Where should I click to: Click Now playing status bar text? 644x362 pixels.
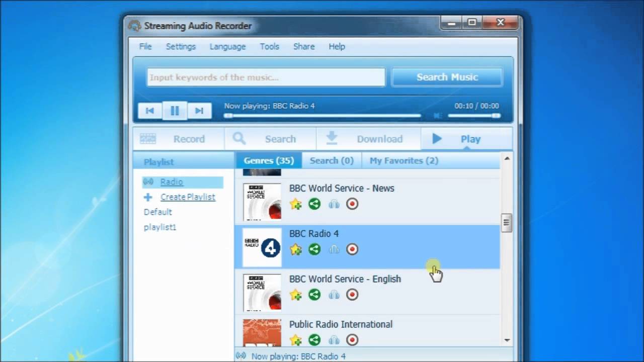[298, 356]
